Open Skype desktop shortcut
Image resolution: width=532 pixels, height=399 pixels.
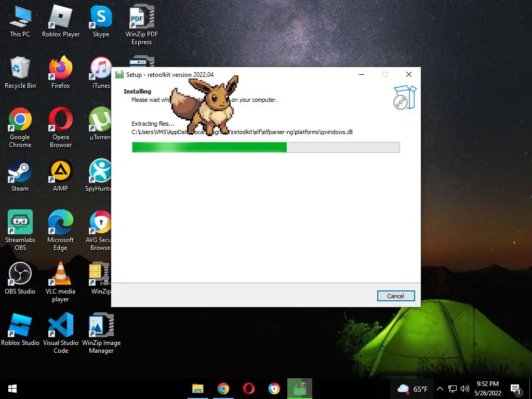point(101,21)
